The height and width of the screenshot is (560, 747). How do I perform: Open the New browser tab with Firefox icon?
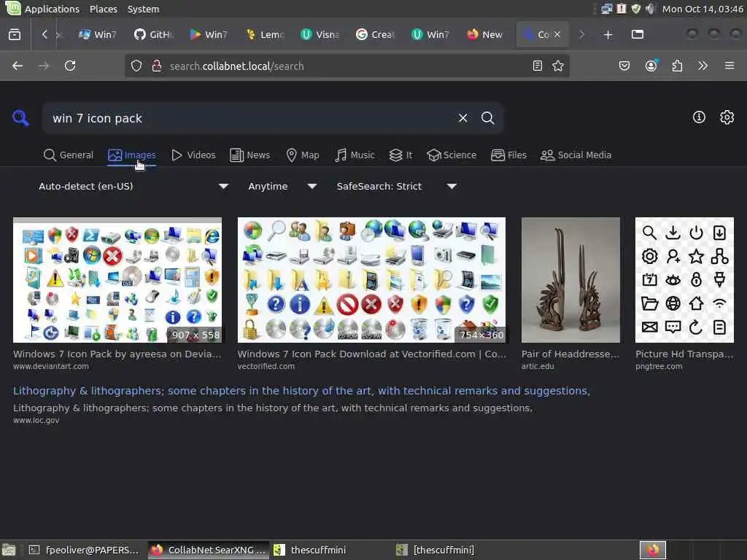[x=485, y=34]
